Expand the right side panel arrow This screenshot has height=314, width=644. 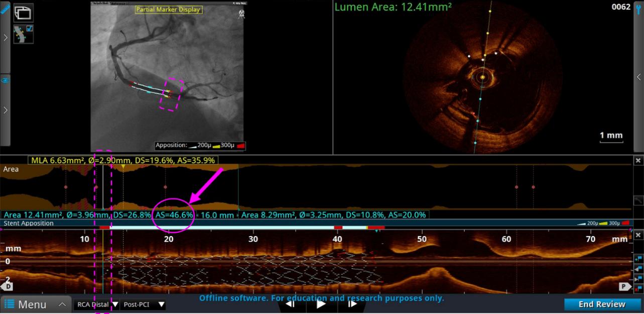tap(638, 77)
